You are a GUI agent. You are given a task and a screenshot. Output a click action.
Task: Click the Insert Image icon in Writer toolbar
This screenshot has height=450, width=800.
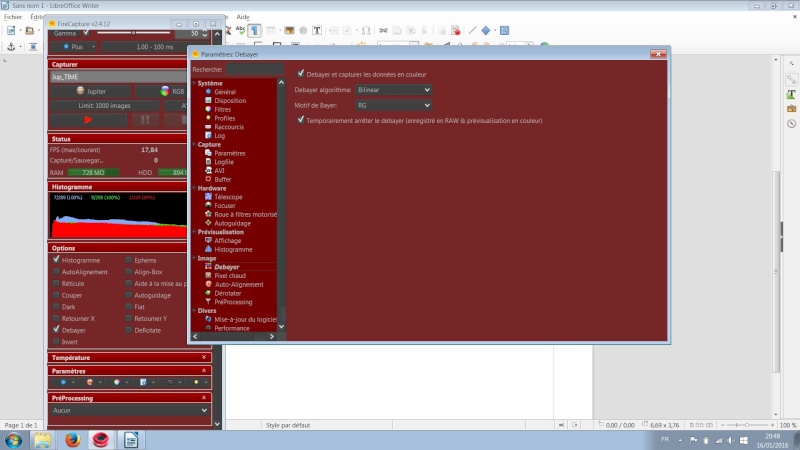coord(289,31)
